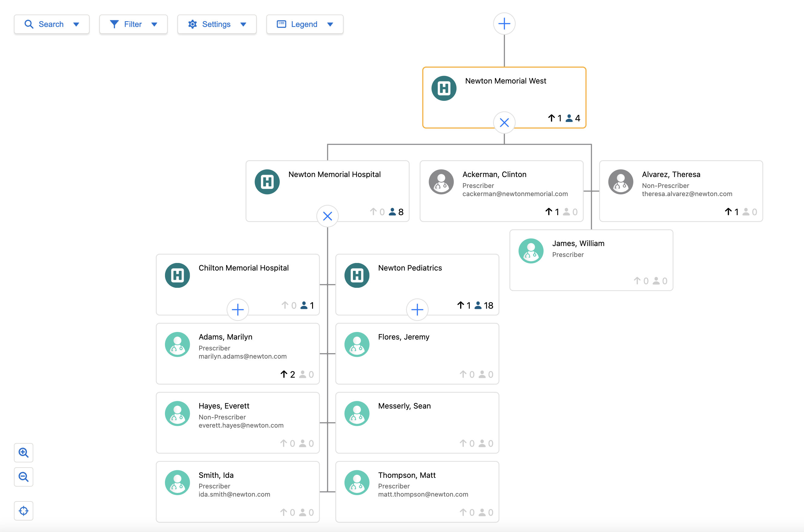Click Newton Pediatrics hospital icon
This screenshot has width=804, height=532.
coord(357,275)
